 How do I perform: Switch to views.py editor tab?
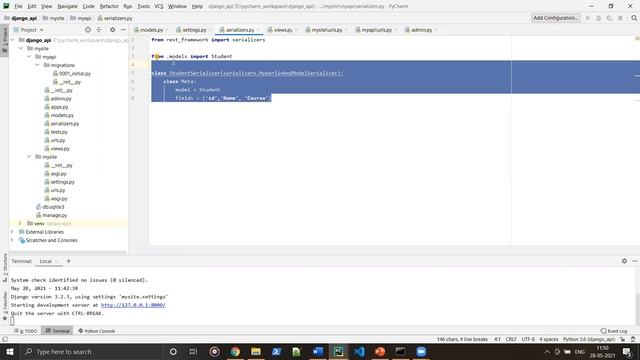(x=282, y=30)
